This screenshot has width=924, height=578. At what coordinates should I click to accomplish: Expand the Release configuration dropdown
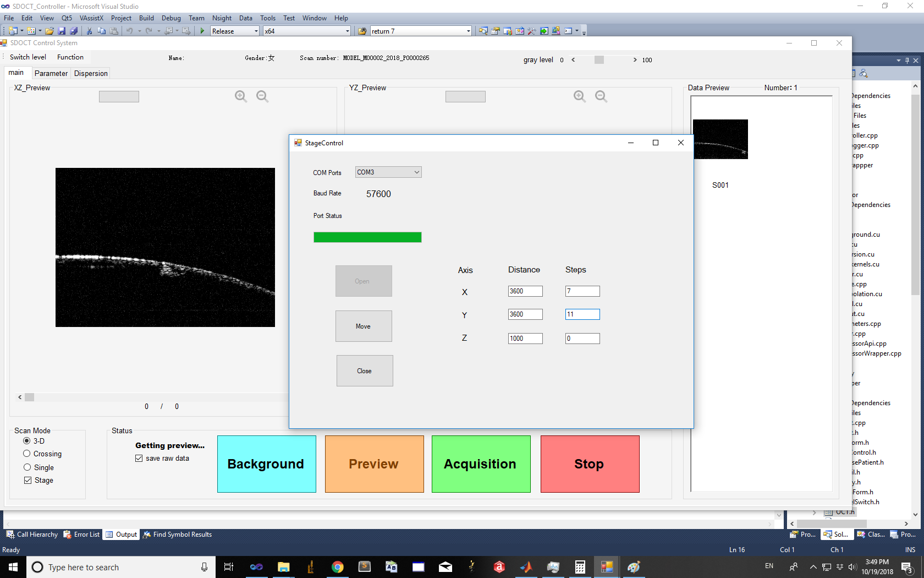[x=256, y=31]
